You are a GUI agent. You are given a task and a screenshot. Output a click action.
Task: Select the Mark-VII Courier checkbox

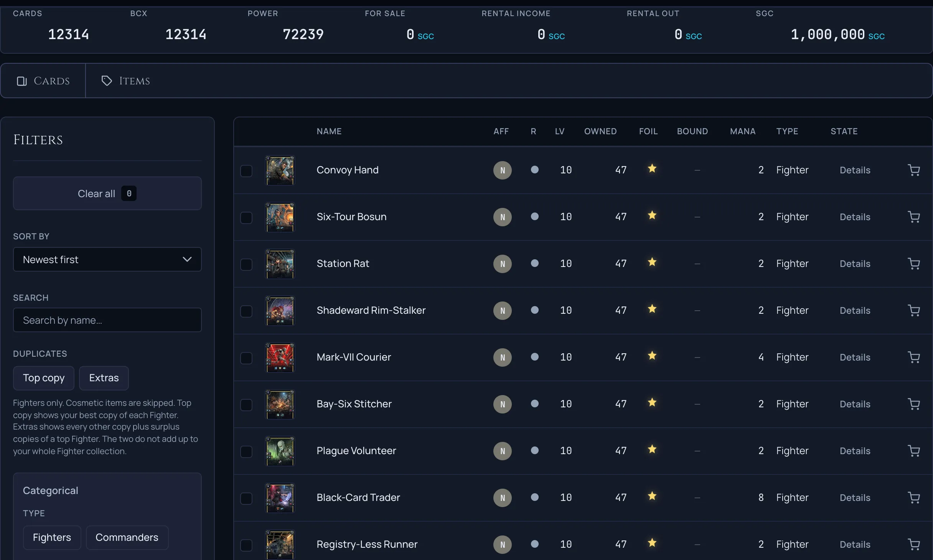pos(246,358)
